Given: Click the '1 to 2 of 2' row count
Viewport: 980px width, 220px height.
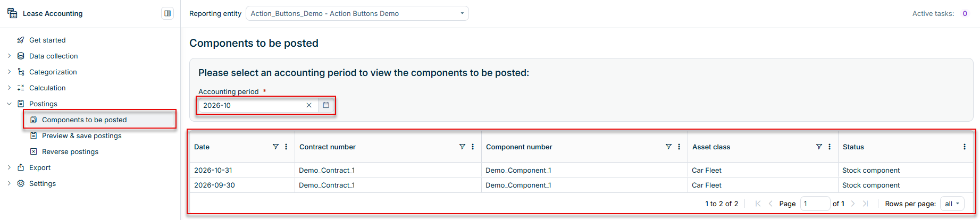Looking at the screenshot, I should pos(722,204).
